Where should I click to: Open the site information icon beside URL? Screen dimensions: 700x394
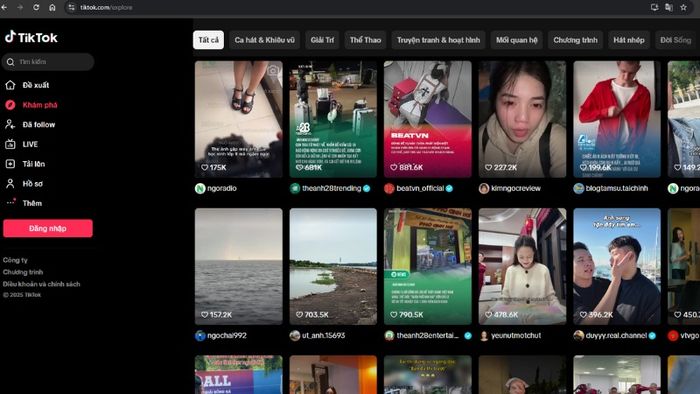71,7
